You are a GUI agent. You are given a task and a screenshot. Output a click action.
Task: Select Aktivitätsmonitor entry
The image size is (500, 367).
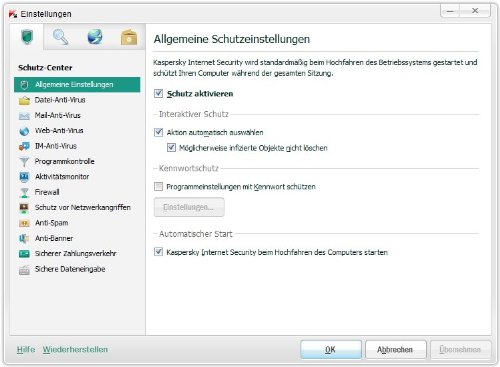pos(62,177)
